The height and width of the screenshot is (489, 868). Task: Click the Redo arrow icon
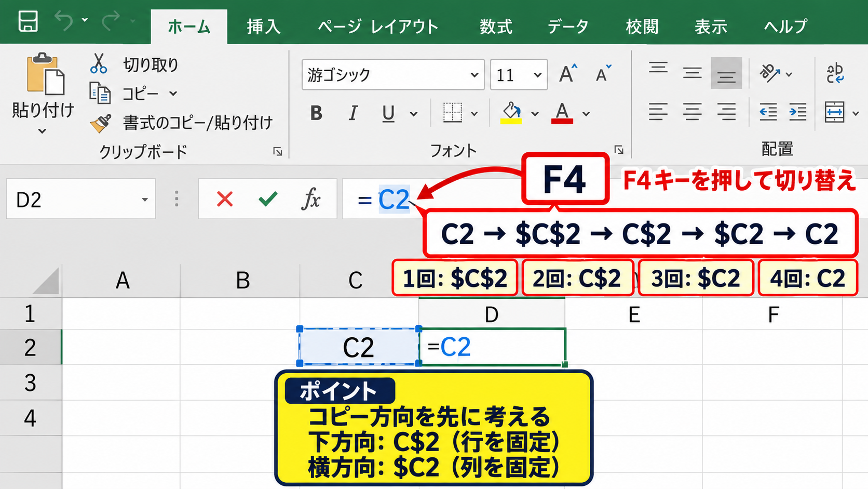click(110, 21)
